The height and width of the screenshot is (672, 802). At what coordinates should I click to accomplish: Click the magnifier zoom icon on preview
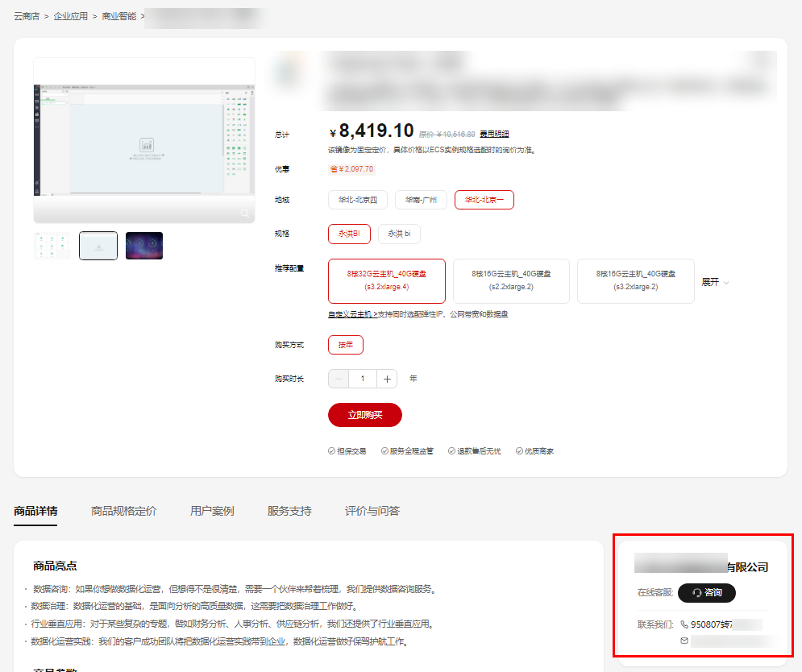click(245, 214)
